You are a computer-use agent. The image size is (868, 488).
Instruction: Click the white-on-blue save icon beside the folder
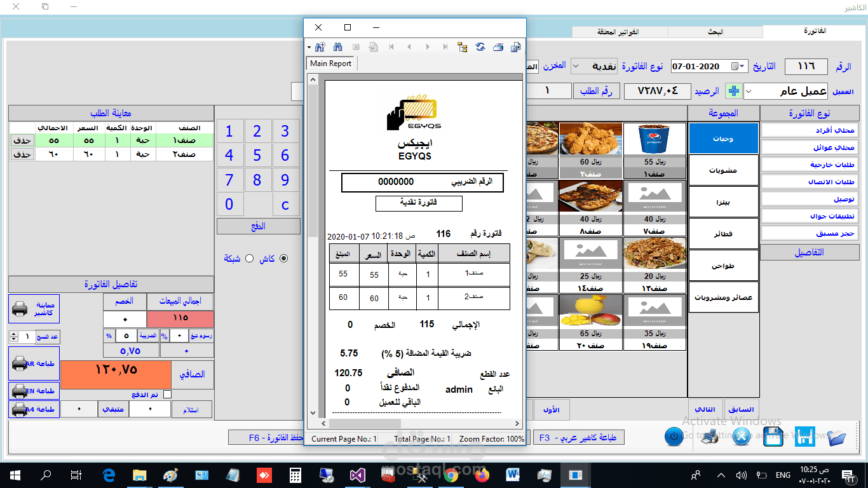point(805,437)
